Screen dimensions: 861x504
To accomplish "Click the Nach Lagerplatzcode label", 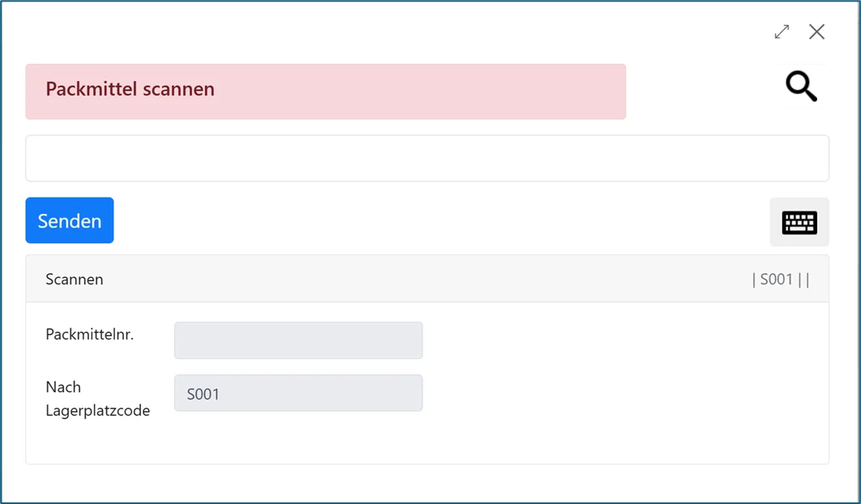I will tap(97, 399).
